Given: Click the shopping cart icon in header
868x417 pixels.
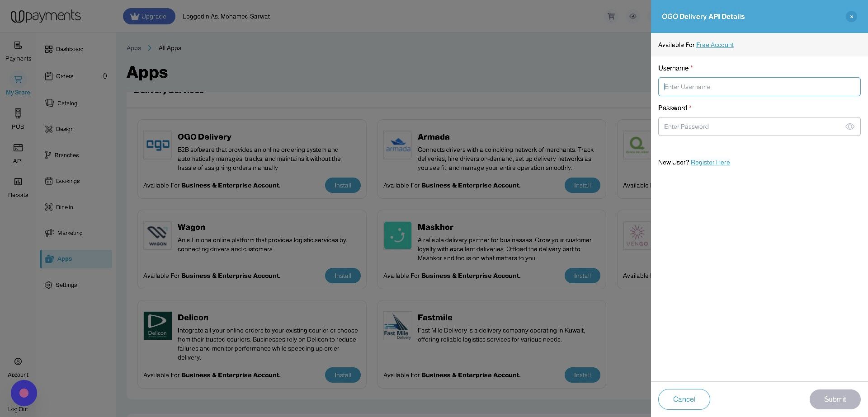Looking at the screenshot, I should pyautogui.click(x=611, y=16).
